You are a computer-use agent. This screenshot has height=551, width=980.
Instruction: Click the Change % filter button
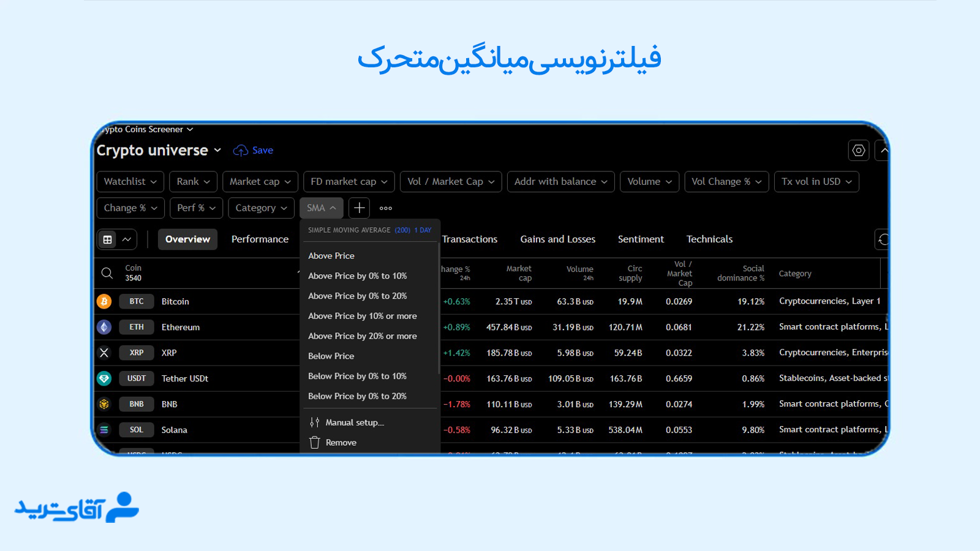tap(130, 208)
